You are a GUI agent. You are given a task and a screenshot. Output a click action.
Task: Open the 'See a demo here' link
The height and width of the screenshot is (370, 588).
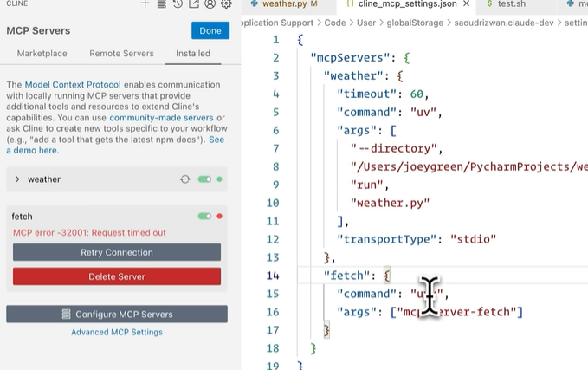[x=216, y=140]
